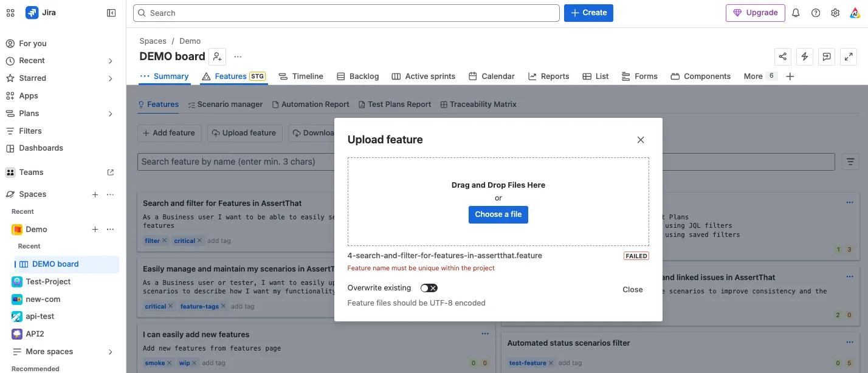Open the Spaces three-dot menu
Image resolution: width=868 pixels, height=373 pixels.
pos(110,194)
